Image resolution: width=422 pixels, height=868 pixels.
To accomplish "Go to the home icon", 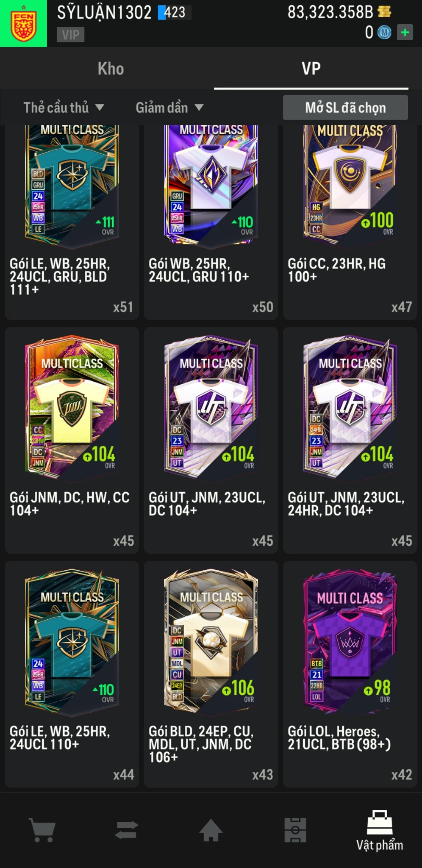I will click(x=211, y=830).
